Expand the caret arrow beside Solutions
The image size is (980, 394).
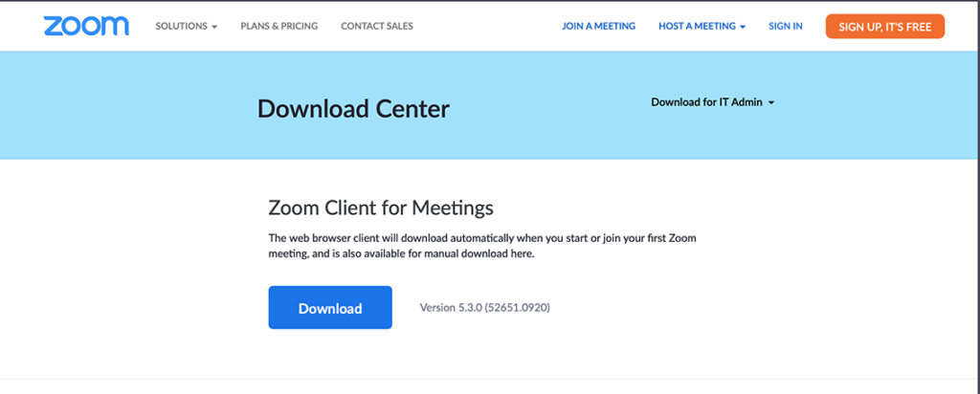pyautogui.click(x=214, y=27)
